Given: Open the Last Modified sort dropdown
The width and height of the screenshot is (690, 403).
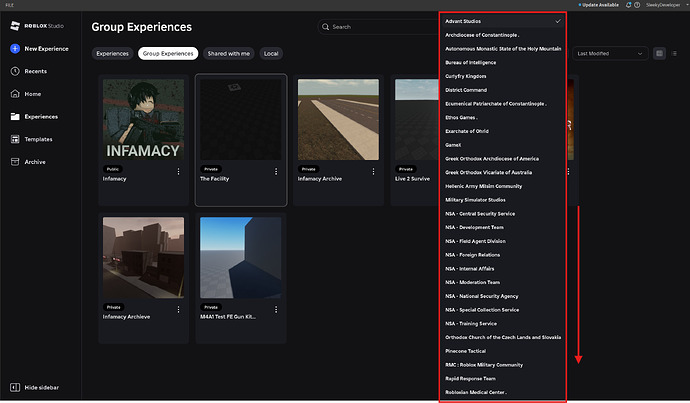Looking at the screenshot, I should [x=610, y=54].
